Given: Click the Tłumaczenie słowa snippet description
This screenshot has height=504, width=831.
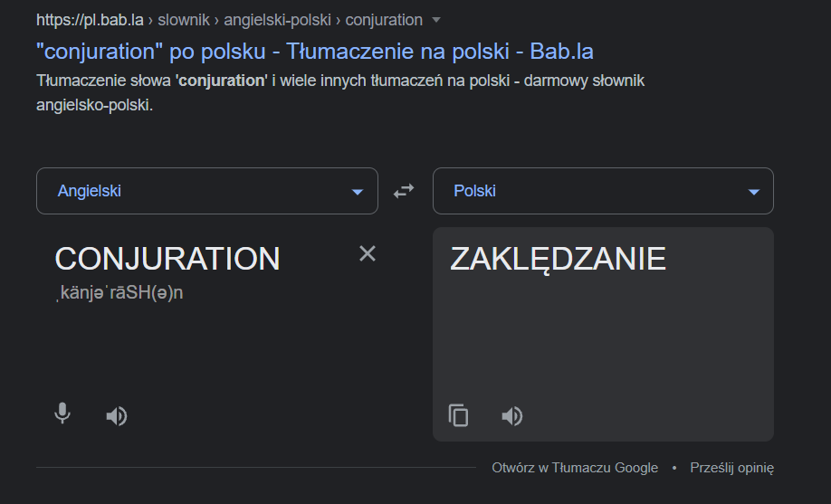Looking at the screenshot, I should coord(340,92).
